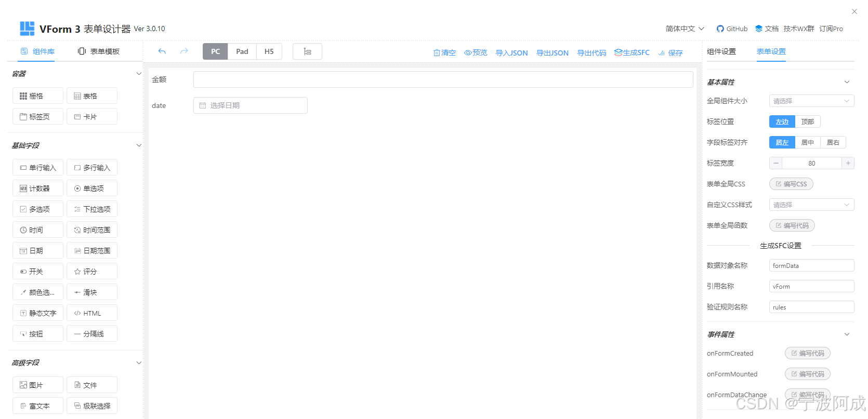
Task: Click the undo arrow icon
Action: [162, 51]
